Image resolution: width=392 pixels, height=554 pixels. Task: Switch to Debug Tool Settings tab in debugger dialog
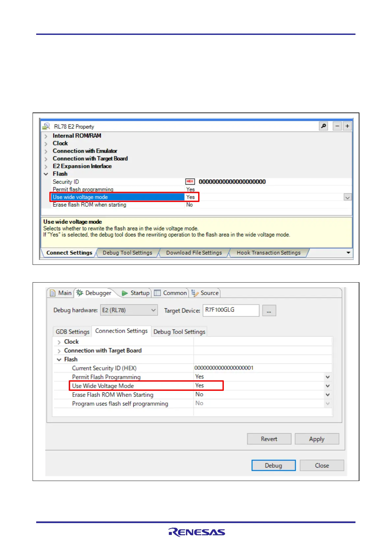coord(179,332)
